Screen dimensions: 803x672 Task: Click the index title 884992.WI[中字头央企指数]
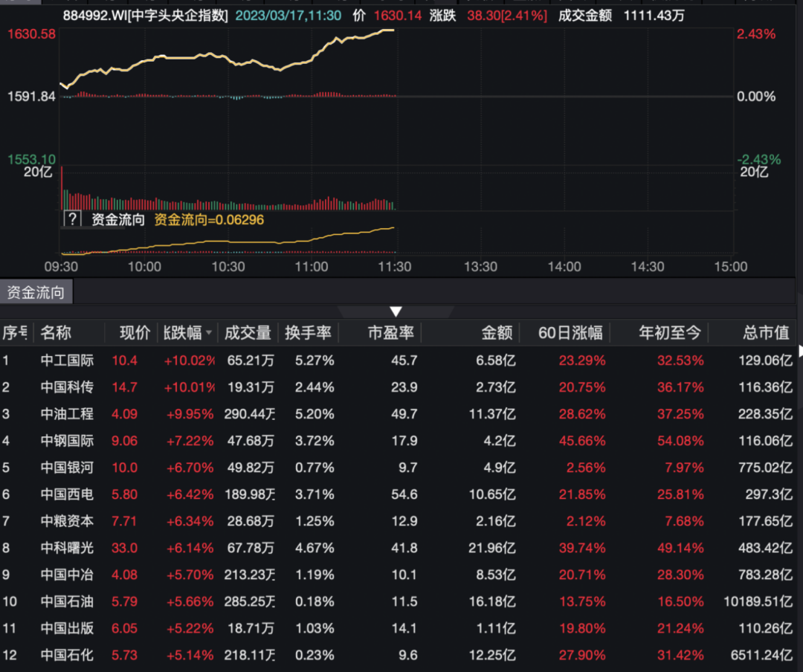tap(146, 16)
